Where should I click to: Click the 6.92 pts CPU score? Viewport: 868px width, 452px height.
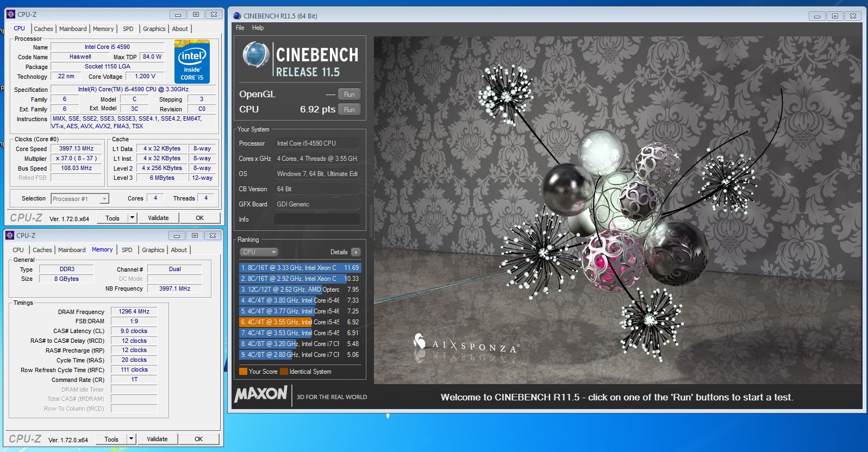coord(317,109)
